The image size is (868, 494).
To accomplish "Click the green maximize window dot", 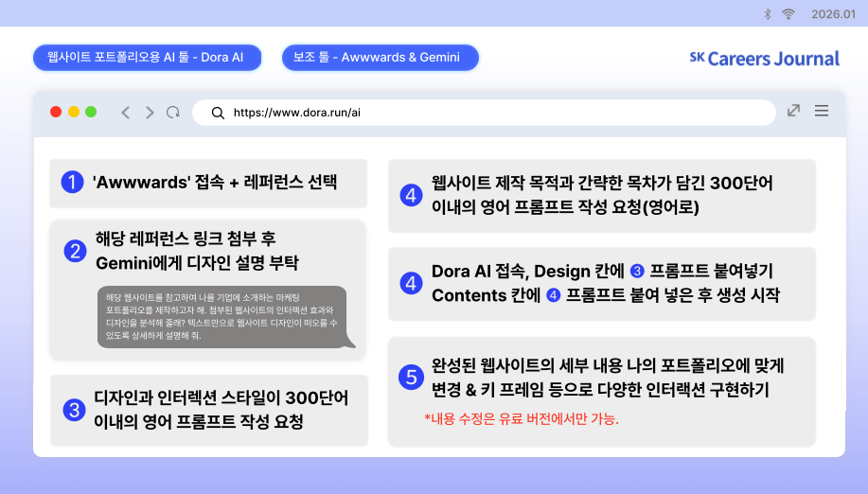I will 91,112.
